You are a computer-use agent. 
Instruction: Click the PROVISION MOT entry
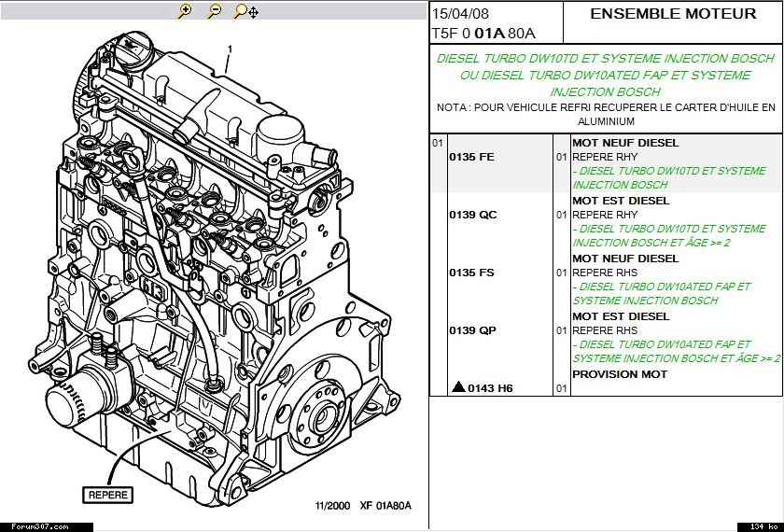620,374
